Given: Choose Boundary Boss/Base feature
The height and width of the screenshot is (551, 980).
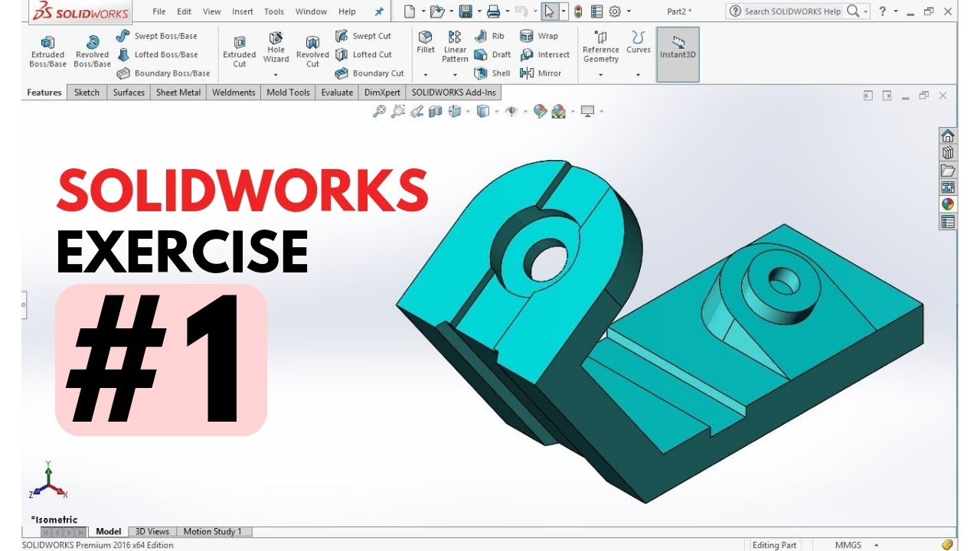Looking at the screenshot, I should point(163,73).
